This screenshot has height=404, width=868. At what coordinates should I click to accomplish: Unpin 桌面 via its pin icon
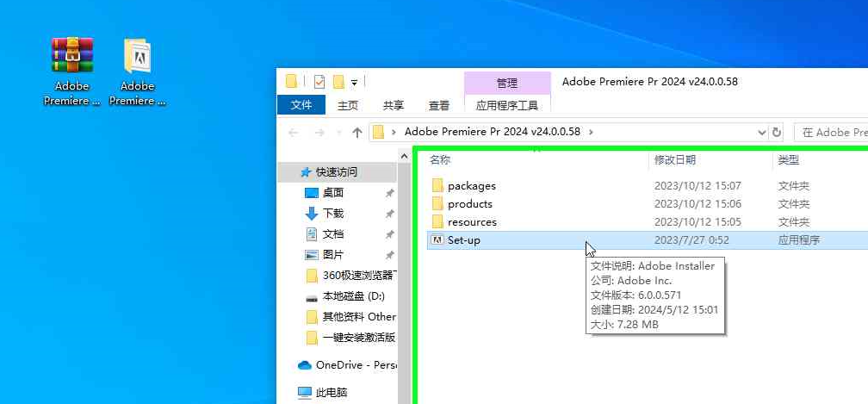tap(390, 193)
